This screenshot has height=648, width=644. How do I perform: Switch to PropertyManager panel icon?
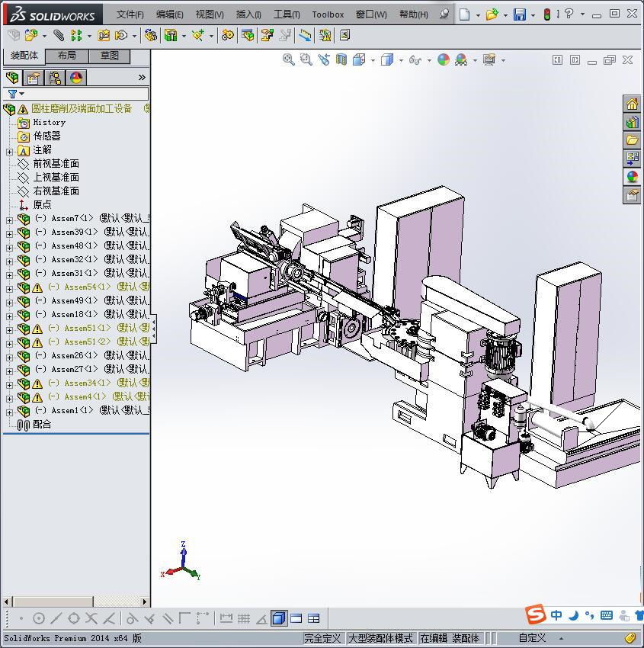click(34, 78)
